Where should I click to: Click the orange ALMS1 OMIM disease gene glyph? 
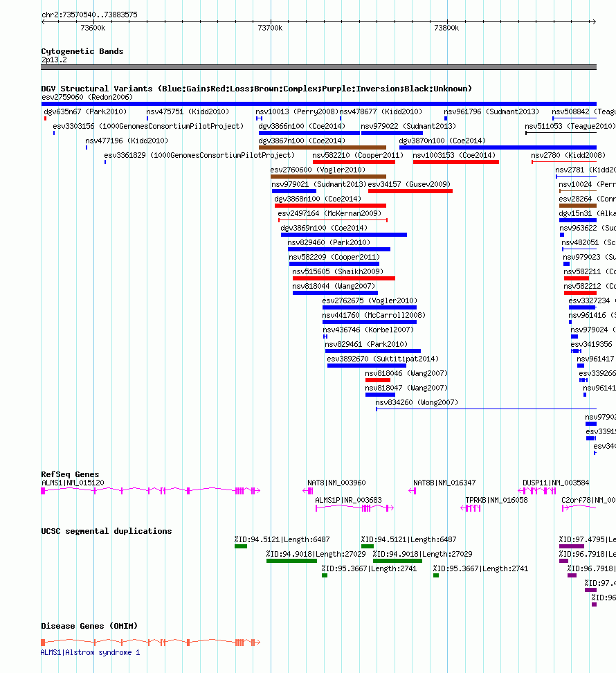(151, 643)
